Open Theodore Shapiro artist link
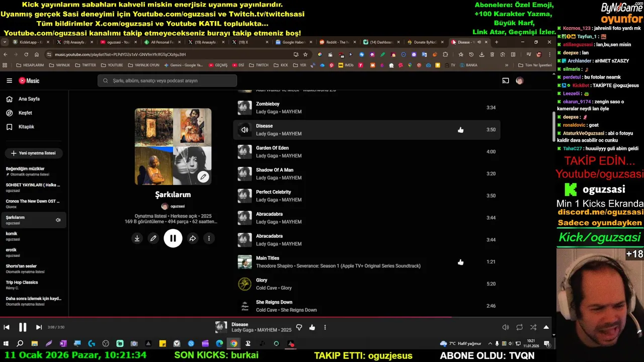Viewport: 644px width, 362px height. point(273,266)
